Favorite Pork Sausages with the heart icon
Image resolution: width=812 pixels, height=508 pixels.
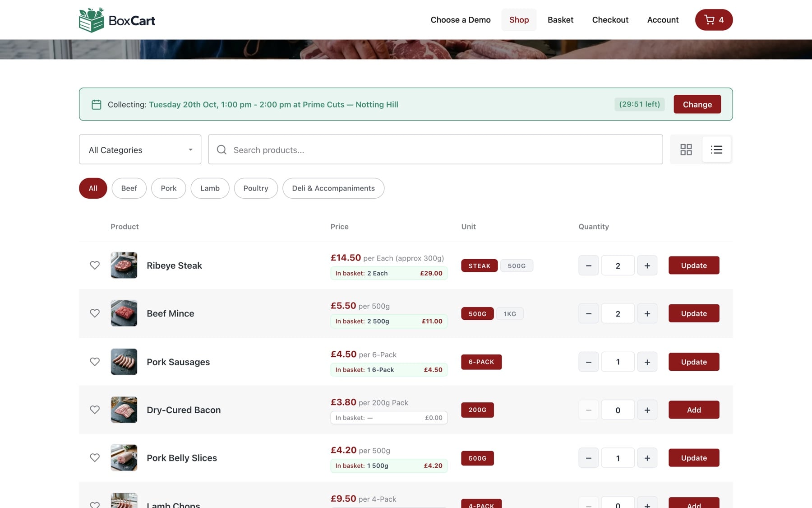pyautogui.click(x=95, y=362)
